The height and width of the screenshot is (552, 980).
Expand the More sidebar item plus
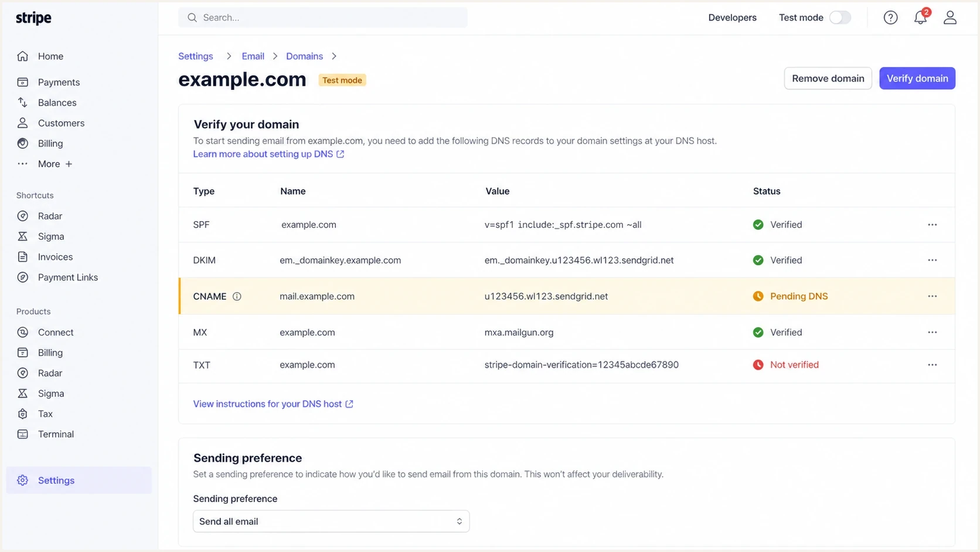pyautogui.click(x=69, y=164)
